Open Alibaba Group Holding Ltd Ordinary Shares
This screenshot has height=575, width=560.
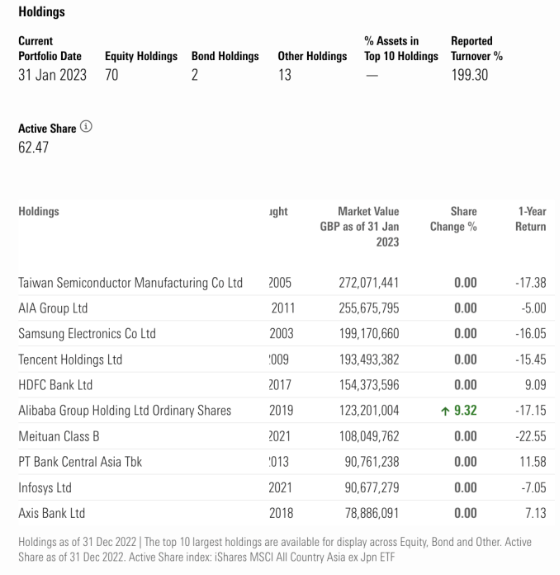tap(125, 410)
